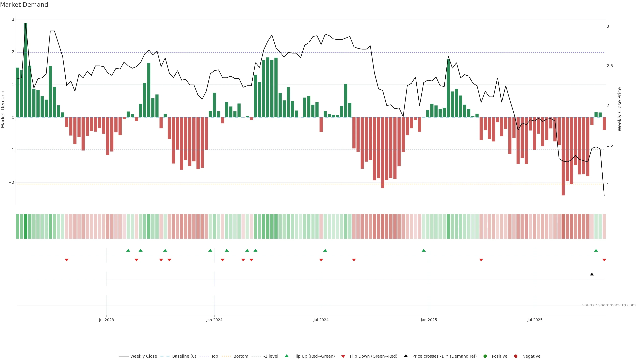Viewport: 644px width, 362px height.
Task: Click the Bottom orange legend line
Action: pos(226,356)
